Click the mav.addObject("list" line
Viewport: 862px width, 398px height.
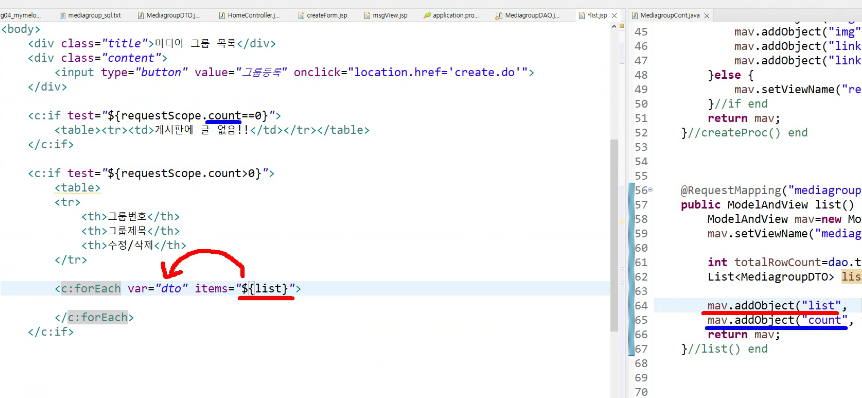pyautogui.click(x=777, y=305)
